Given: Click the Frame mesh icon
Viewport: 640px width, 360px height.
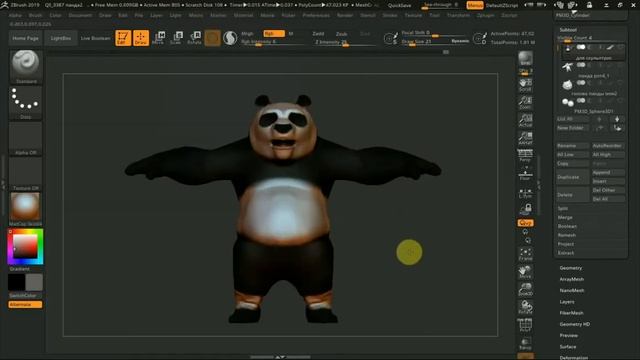Looking at the screenshot, I should coord(525,255).
